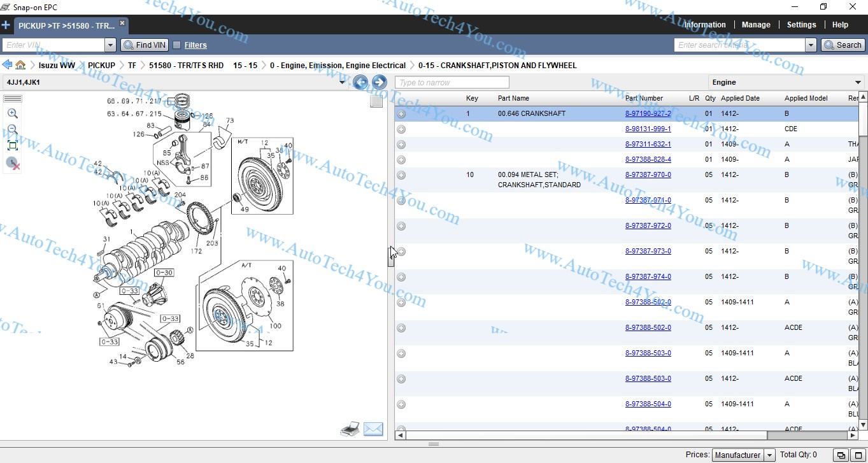This screenshot has height=463, width=868.
Task: Click the Find VIN button
Action: (x=145, y=45)
